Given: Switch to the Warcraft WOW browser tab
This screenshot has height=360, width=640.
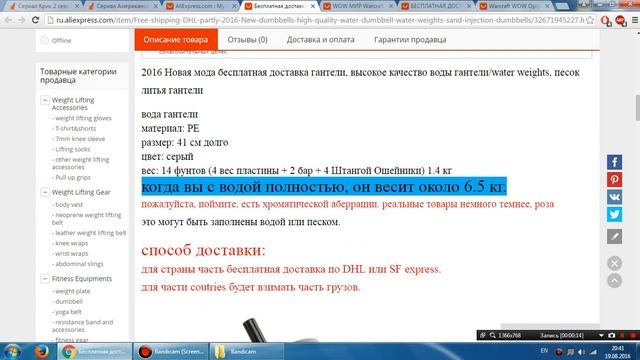Looking at the screenshot, I should (514, 6).
